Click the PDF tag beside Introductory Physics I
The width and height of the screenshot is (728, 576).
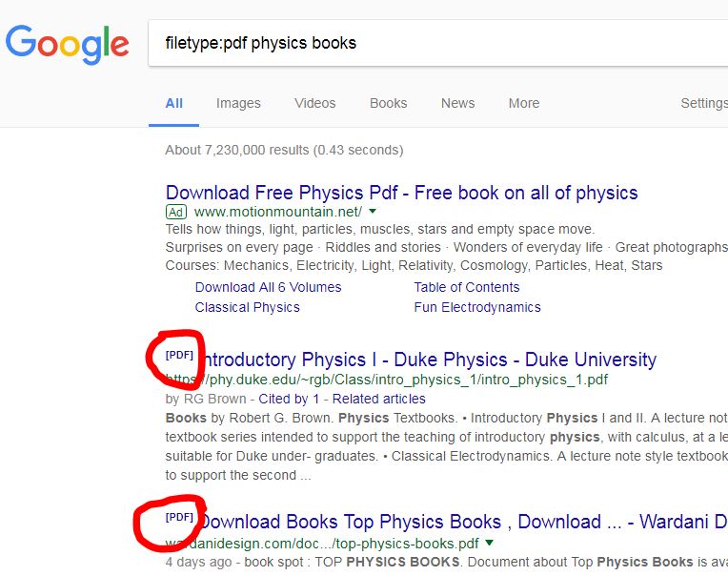(179, 356)
